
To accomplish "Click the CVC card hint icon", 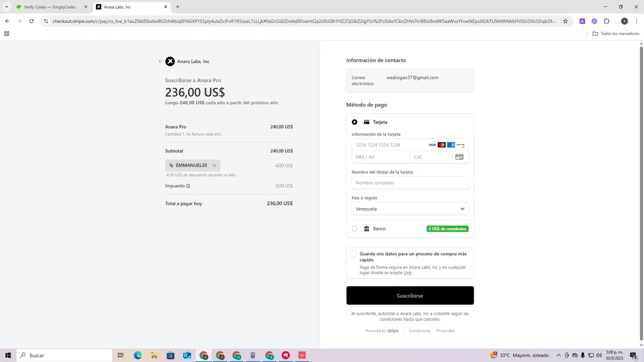I will point(459,157).
